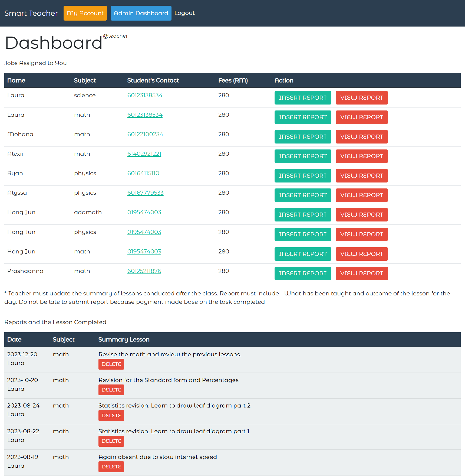The height and width of the screenshot is (476, 465).
Task: View report for Alyssa's physics class
Action: 361,195
